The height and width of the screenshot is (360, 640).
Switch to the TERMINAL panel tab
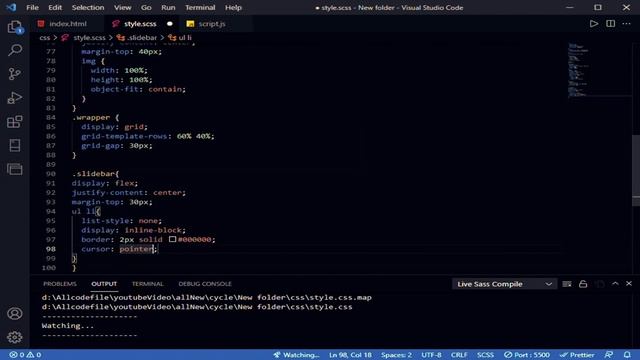point(147,284)
